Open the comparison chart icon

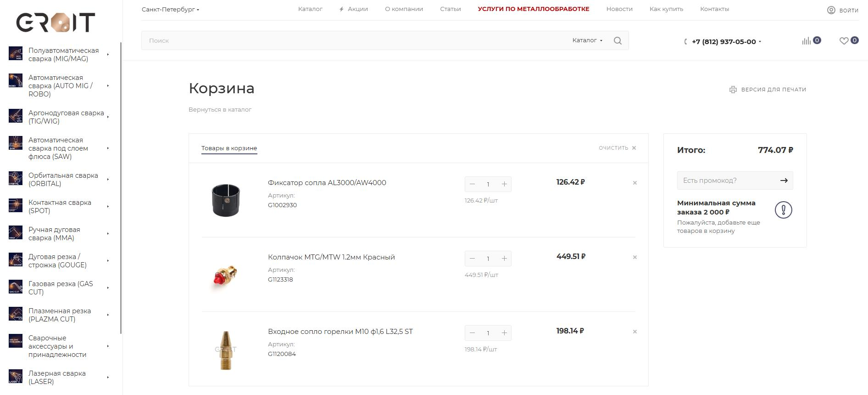pos(806,41)
